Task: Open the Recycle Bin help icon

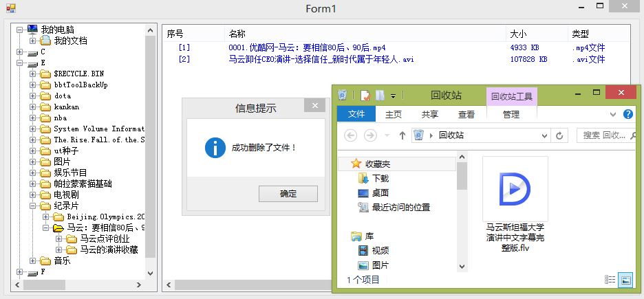Action: click(x=628, y=114)
